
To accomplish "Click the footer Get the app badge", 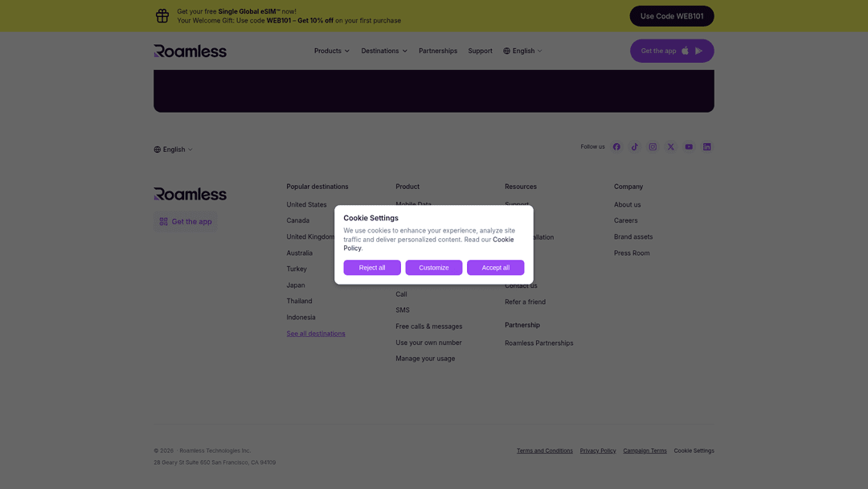I will pyautogui.click(x=185, y=221).
